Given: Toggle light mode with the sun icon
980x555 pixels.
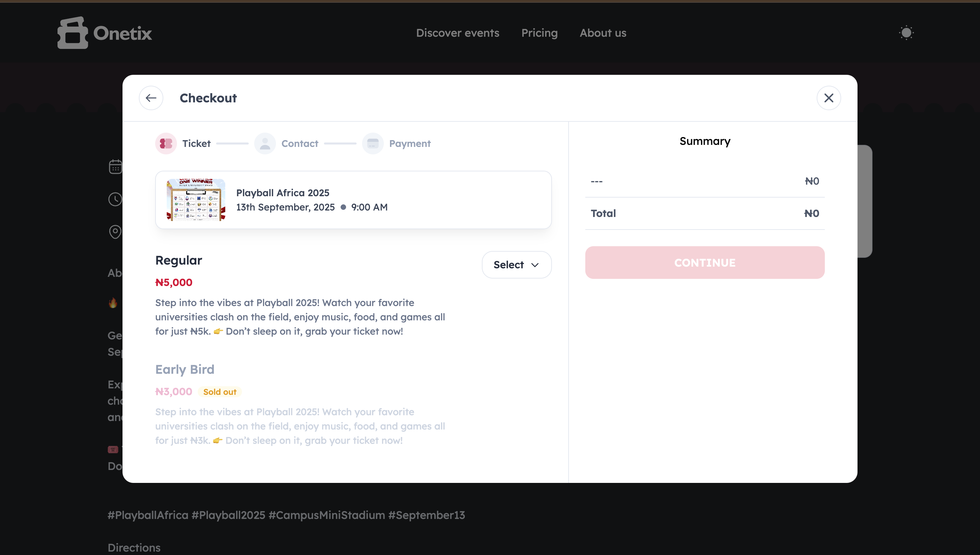Looking at the screenshot, I should [906, 33].
